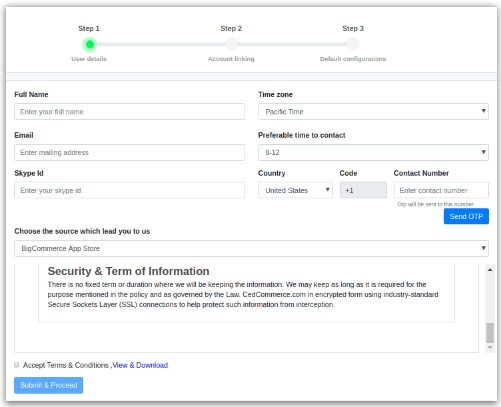Expand the source dropdown showing BigCommerce App Store
This screenshot has height=407, width=501.
tap(251, 248)
